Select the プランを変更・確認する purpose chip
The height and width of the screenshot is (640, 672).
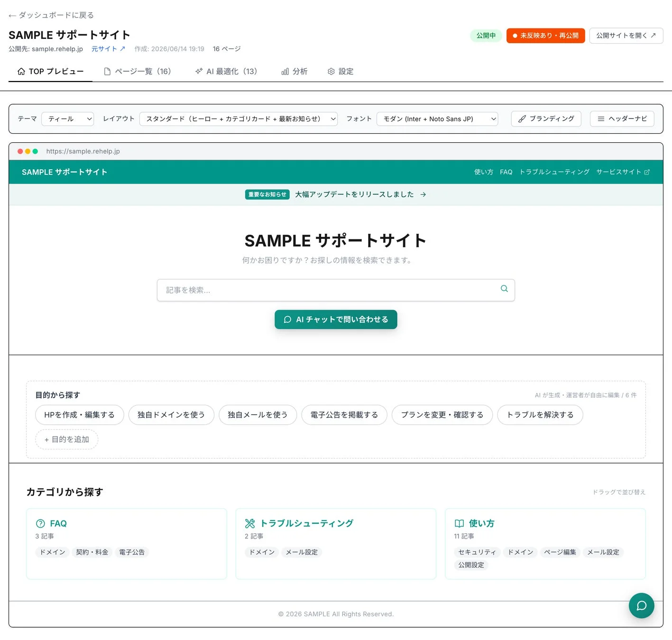click(x=442, y=415)
